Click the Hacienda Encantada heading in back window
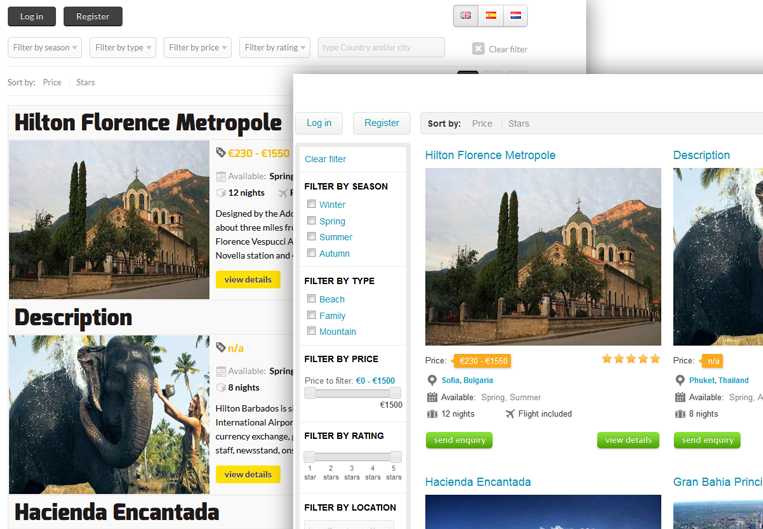The width and height of the screenshot is (763, 529). 117,512
